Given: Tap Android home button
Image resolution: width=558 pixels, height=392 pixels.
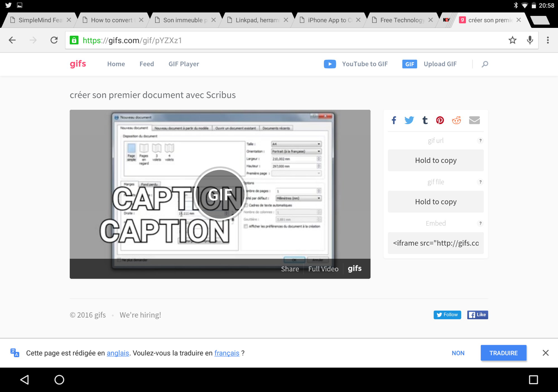Looking at the screenshot, I should [x=59, y=380].
